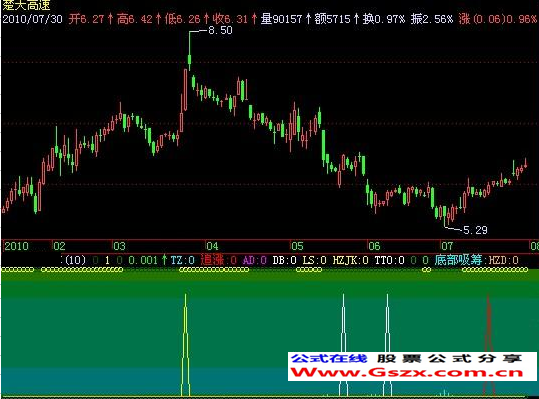Jump to the 03 month marker

[x=119, y=246]
